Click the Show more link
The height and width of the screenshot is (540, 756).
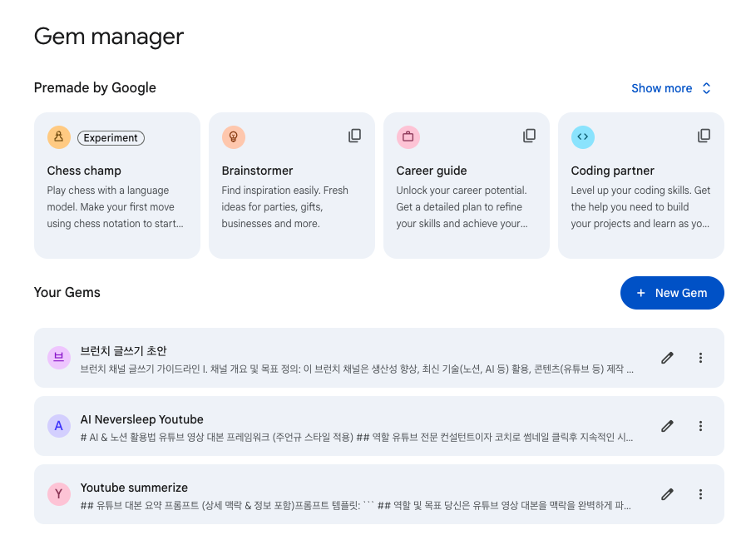[661, 88]
